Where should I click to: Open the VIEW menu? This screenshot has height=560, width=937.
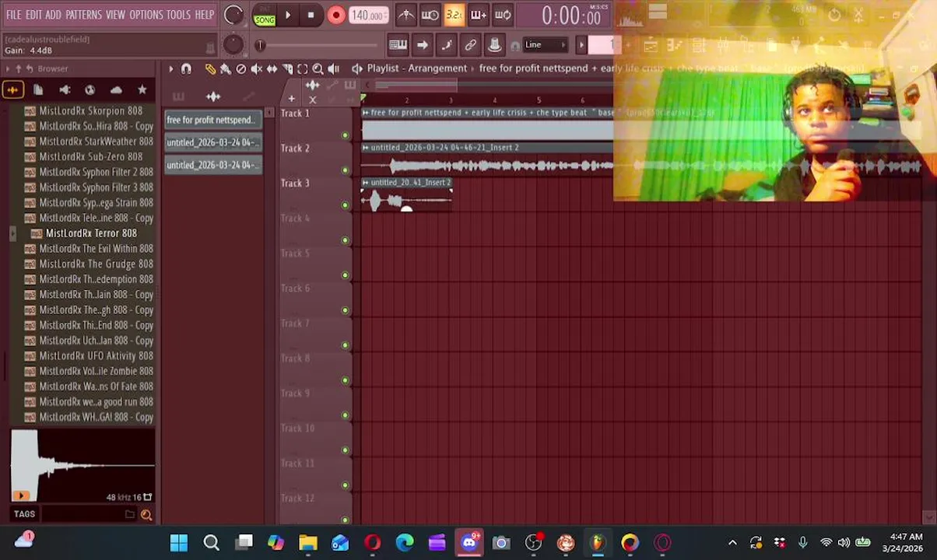click(115, 15)
